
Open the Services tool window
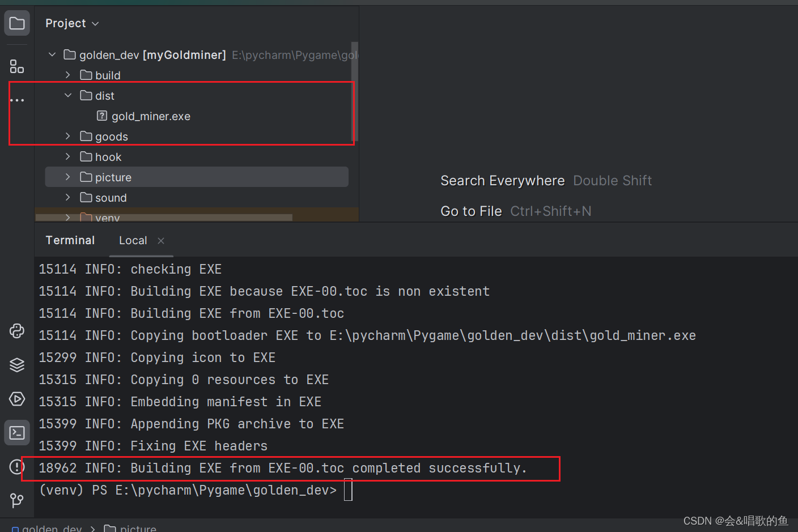click(x=16, y=364)
